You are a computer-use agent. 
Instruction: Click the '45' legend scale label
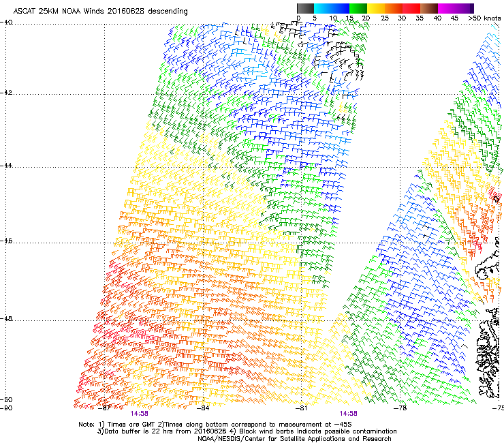coord(454,18)
